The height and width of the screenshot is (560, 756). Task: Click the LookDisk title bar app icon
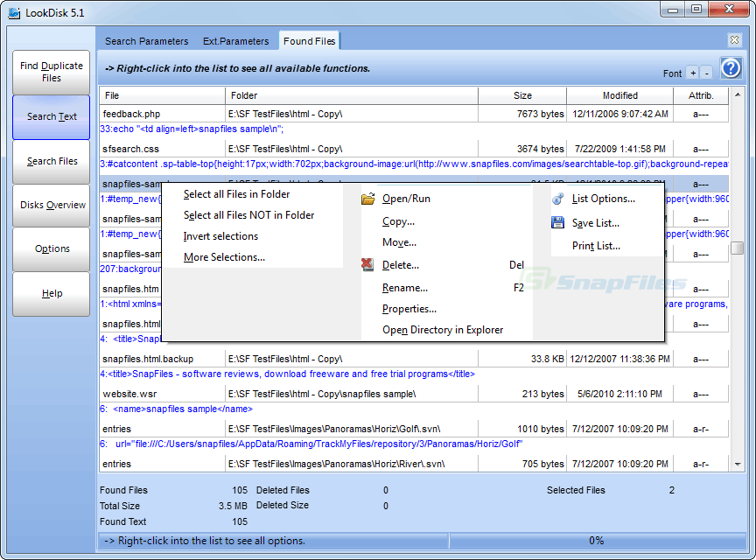pyautogui.click(x=14, y=12)
